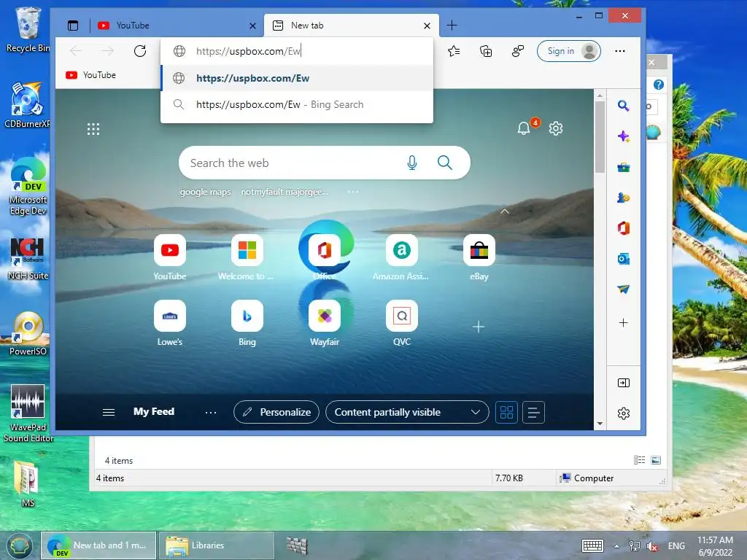Click the page vertical scrollbar thumb
The width and height of the screenshot is (747, 560).
click(x=600, y=137)
